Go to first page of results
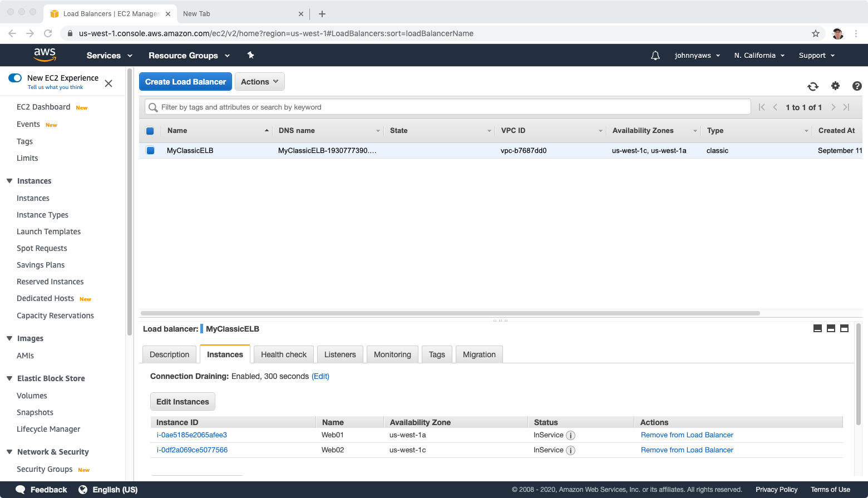 (x=762, y=107)
